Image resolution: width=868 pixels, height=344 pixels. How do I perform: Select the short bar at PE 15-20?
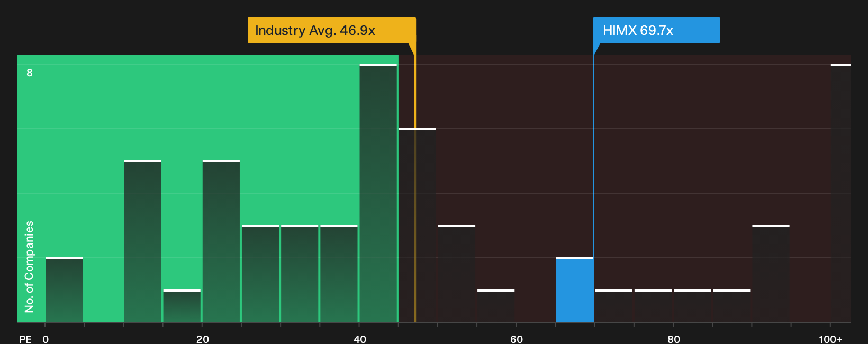pyautogui.click(x=182, y=306)
